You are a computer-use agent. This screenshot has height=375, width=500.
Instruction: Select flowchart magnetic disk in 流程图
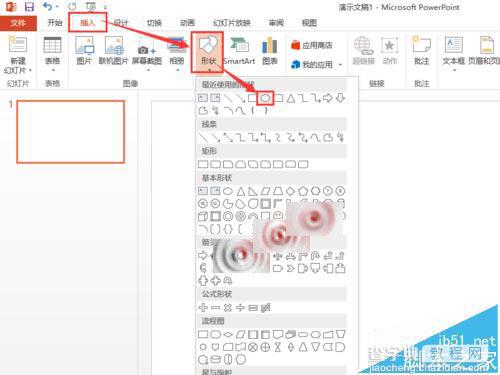(215, 360)
